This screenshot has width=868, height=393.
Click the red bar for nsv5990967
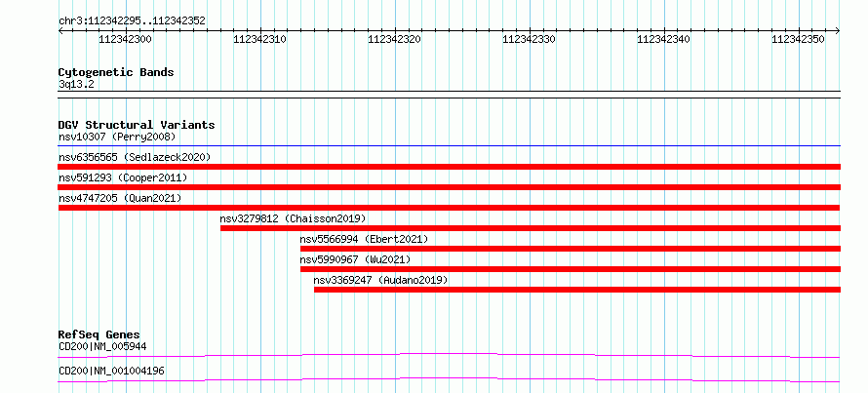point(571,269)
